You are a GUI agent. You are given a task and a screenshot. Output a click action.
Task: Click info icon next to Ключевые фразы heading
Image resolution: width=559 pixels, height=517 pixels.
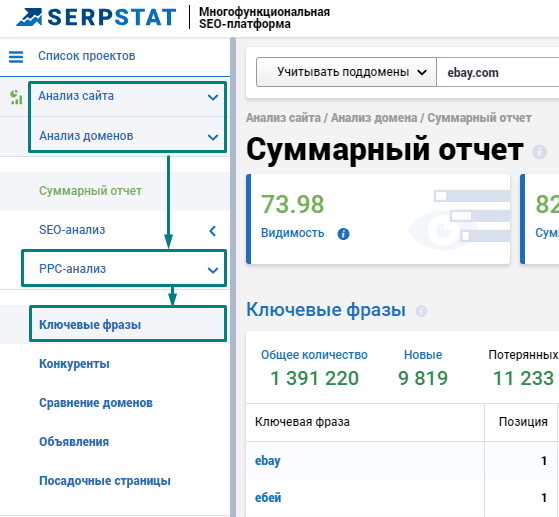coord(421,311)
